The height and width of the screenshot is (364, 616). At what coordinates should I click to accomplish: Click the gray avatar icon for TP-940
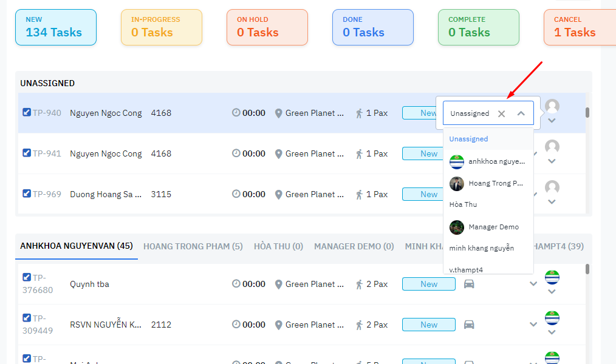pyautogui.click(x=552, y=106)
